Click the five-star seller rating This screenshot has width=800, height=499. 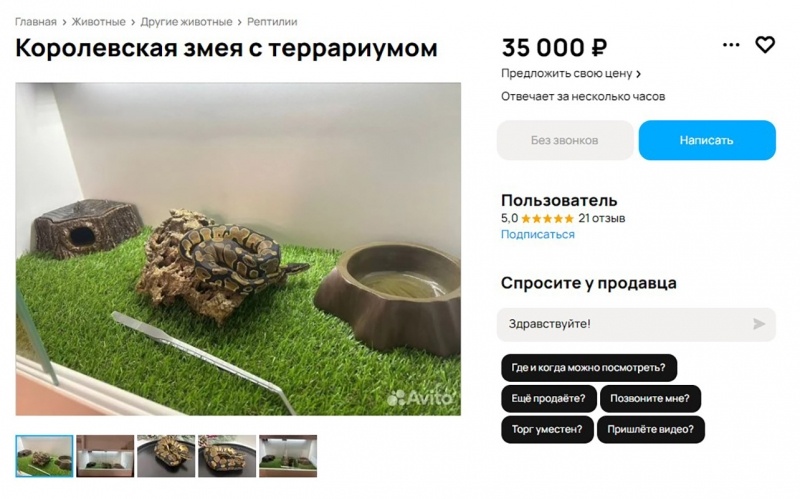point(547,218)
